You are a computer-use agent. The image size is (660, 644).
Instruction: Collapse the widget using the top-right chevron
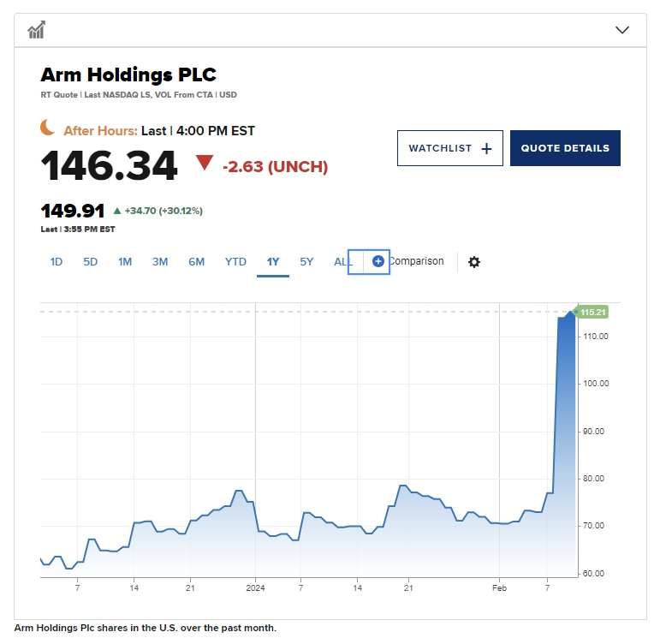click(622, 30)
